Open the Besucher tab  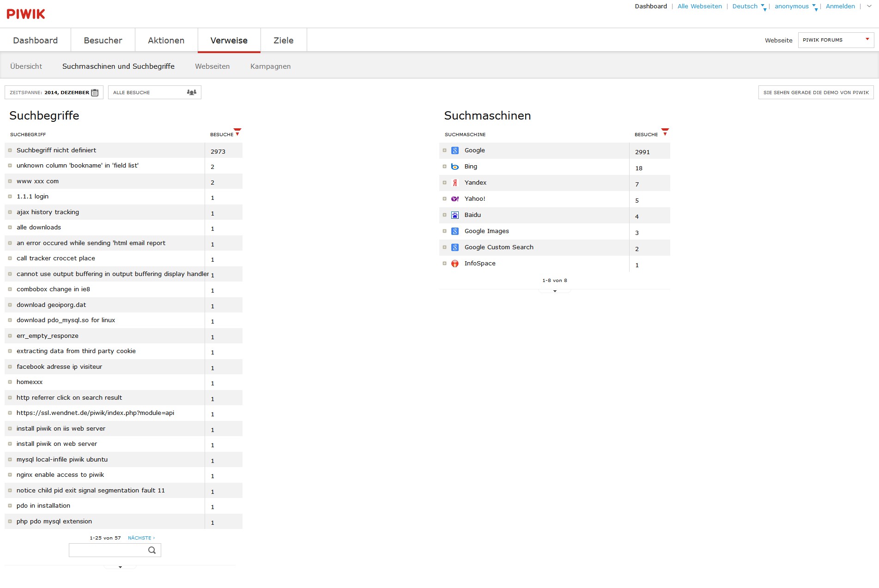coord(103,41)
